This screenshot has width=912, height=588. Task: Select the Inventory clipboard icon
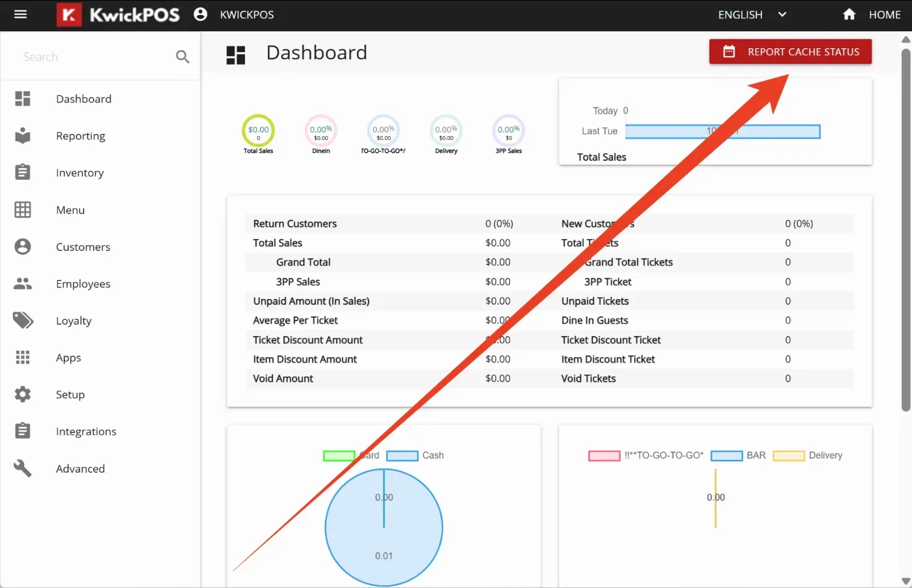(x=23, y=172)
